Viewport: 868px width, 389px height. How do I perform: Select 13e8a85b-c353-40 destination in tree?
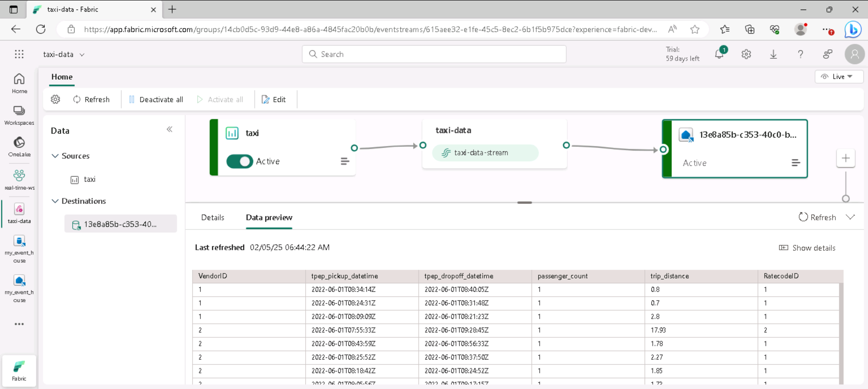point(120,224)
